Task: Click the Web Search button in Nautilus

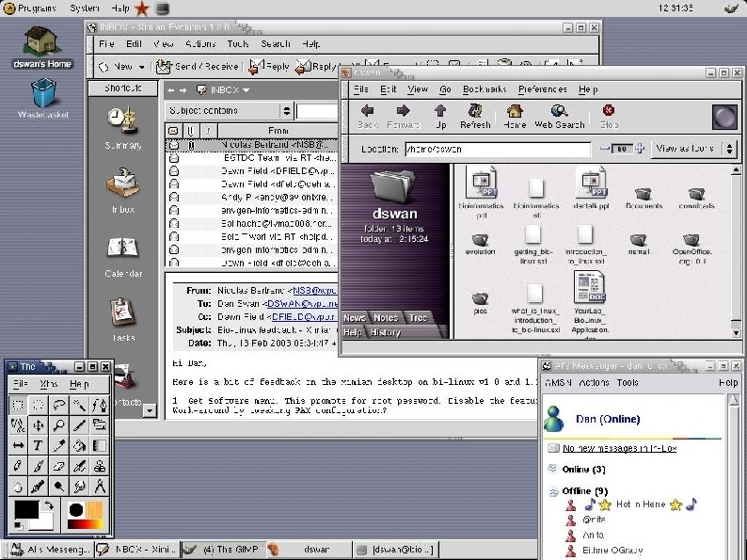Action: pos(559,117)
